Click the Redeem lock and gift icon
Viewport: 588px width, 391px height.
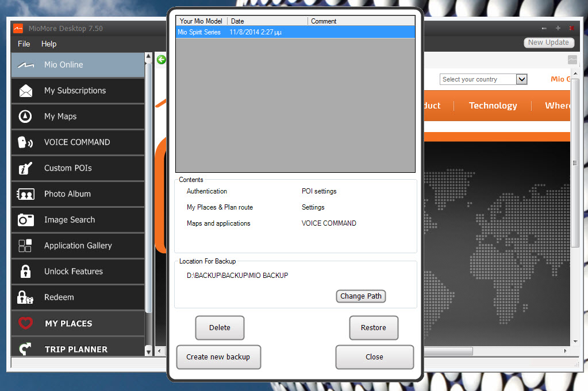pyautogui.click(x=25, y=297)
